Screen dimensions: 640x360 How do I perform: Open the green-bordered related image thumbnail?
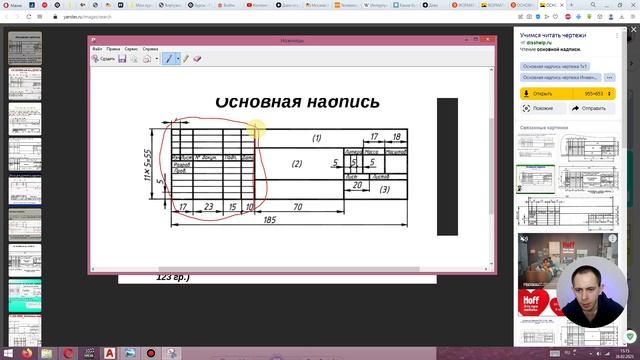pos(536,179)
